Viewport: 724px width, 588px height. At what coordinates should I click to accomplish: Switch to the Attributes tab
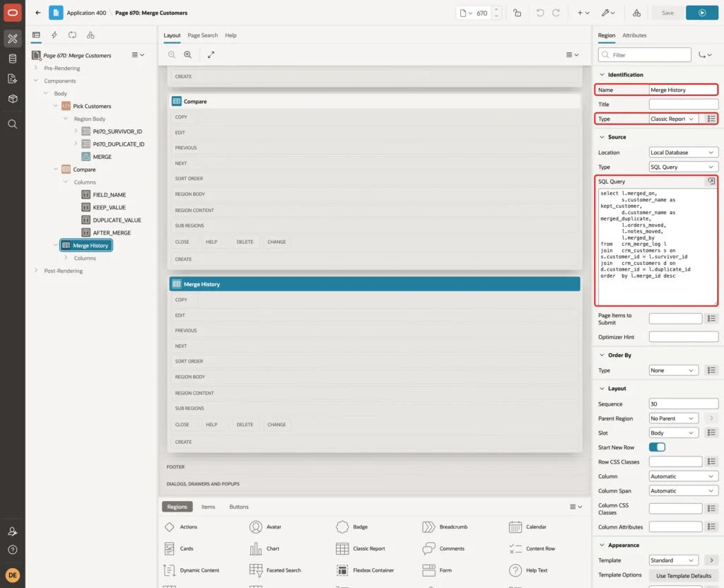(634, 35)
